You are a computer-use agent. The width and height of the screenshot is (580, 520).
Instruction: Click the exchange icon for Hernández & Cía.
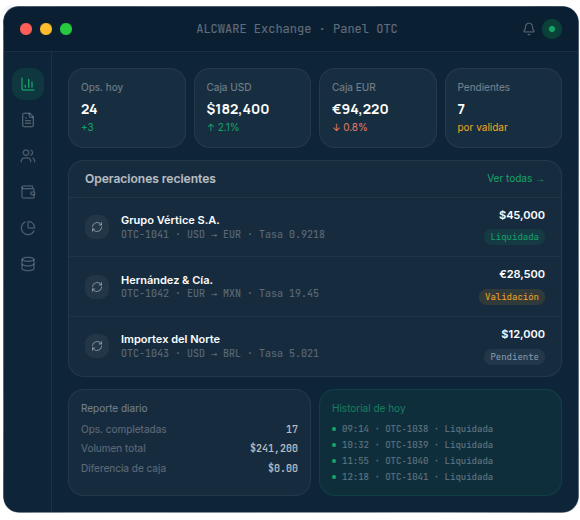click(x=97, y=287)
